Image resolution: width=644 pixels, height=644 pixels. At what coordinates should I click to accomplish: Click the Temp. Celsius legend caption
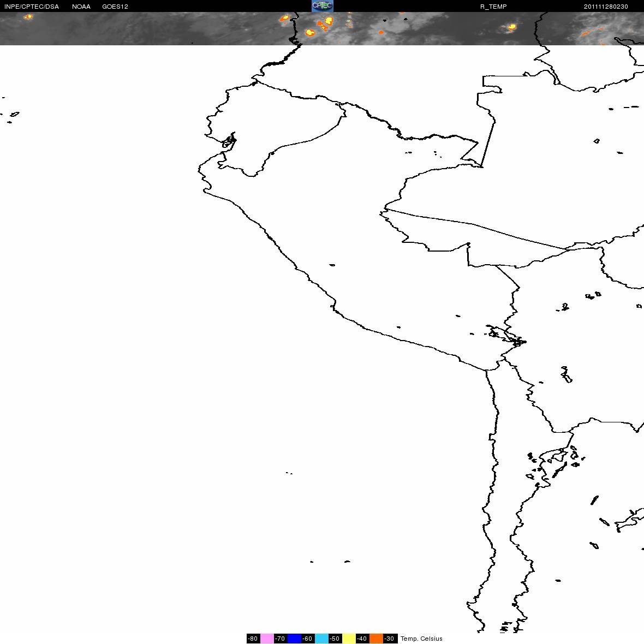421,639
